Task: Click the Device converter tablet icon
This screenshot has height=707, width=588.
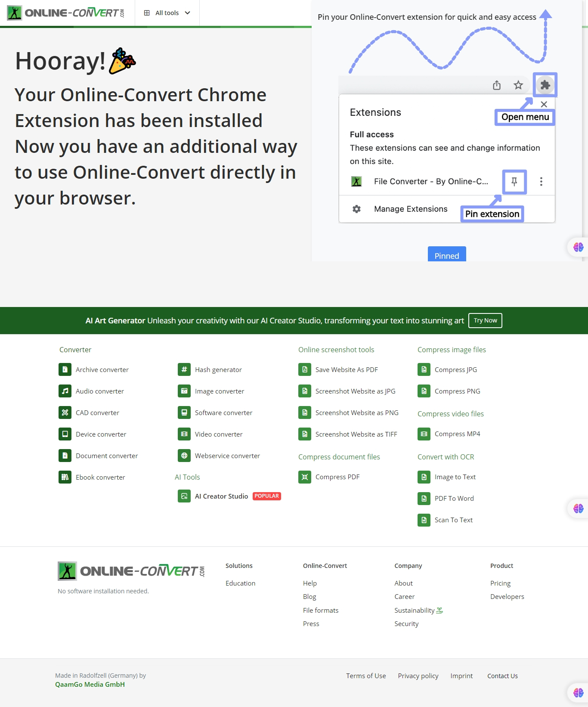Action: (x=65, y=434)
